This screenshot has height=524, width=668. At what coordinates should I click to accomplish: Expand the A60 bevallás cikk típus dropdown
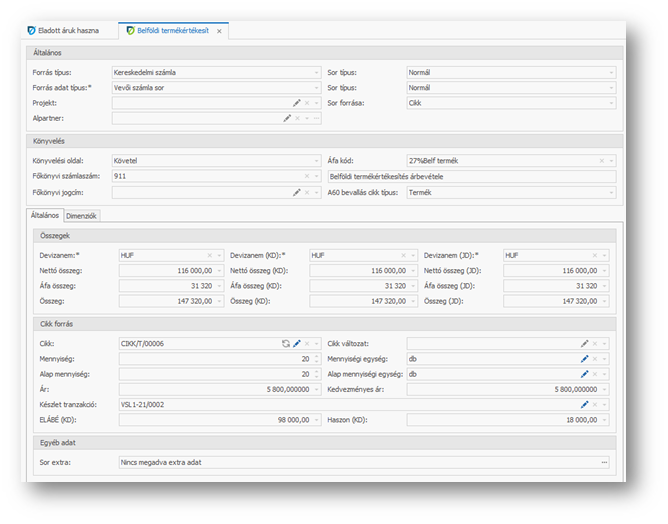610,192
